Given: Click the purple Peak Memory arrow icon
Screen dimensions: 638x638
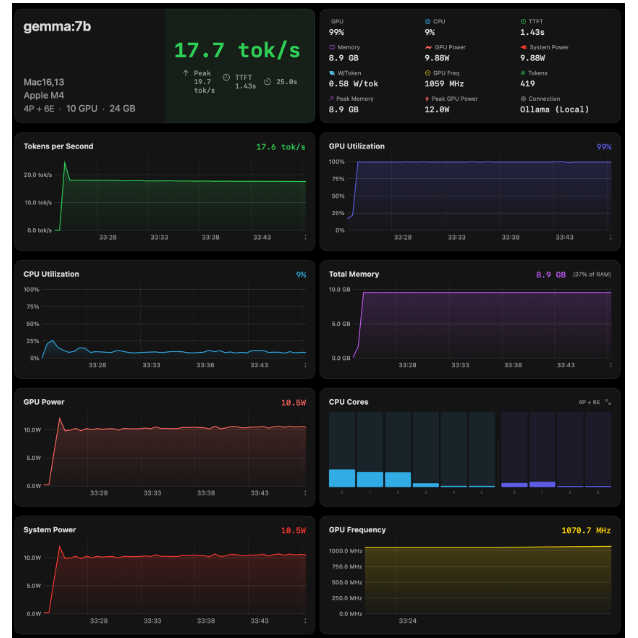Looking at the screenshot, I should [332, 98].
